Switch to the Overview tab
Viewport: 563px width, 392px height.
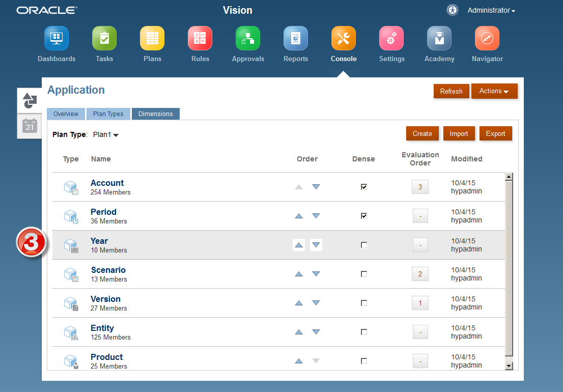pos(66,114)
